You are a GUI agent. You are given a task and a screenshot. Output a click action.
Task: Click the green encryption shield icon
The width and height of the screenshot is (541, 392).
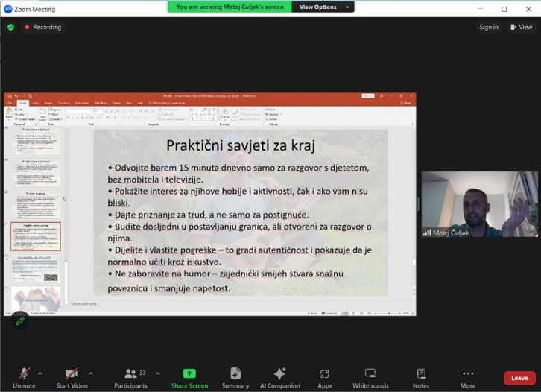point(10,27)
